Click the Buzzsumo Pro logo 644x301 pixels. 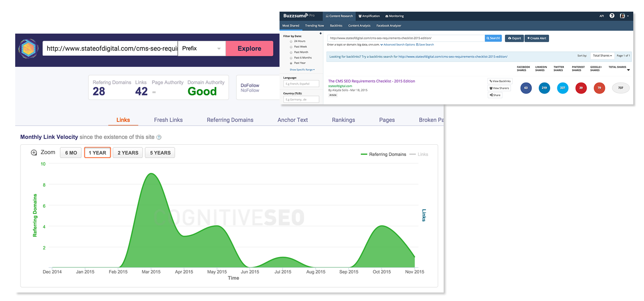click(299, 16)
